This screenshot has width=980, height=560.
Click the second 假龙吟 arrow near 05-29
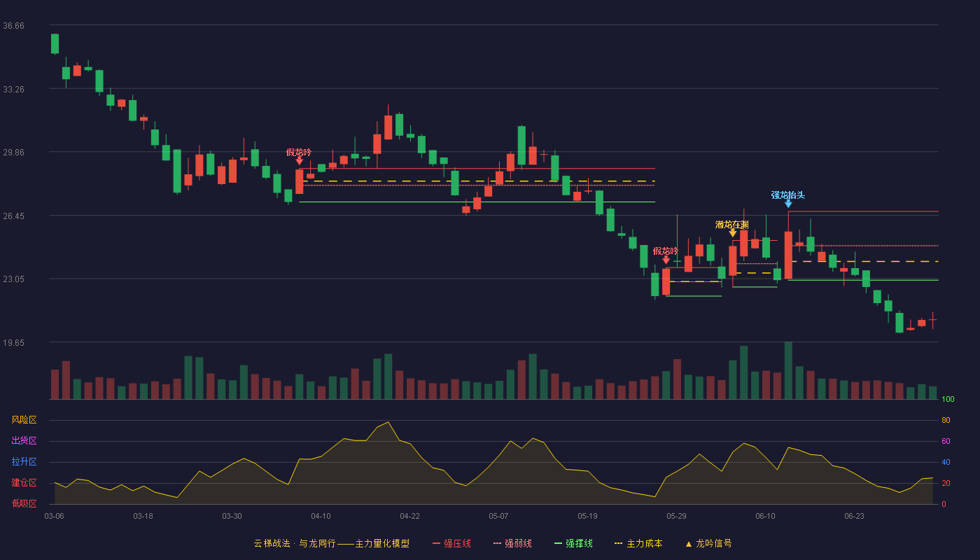(x=666, y=260)
